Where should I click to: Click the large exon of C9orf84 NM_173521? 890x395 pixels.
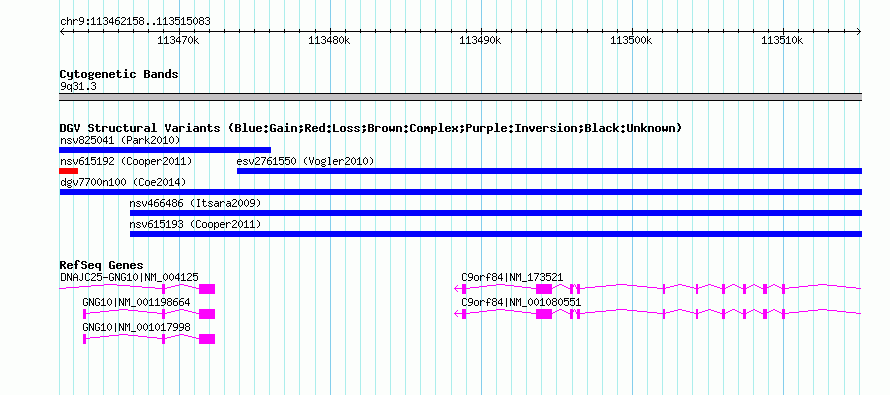(x=544, y=289)
